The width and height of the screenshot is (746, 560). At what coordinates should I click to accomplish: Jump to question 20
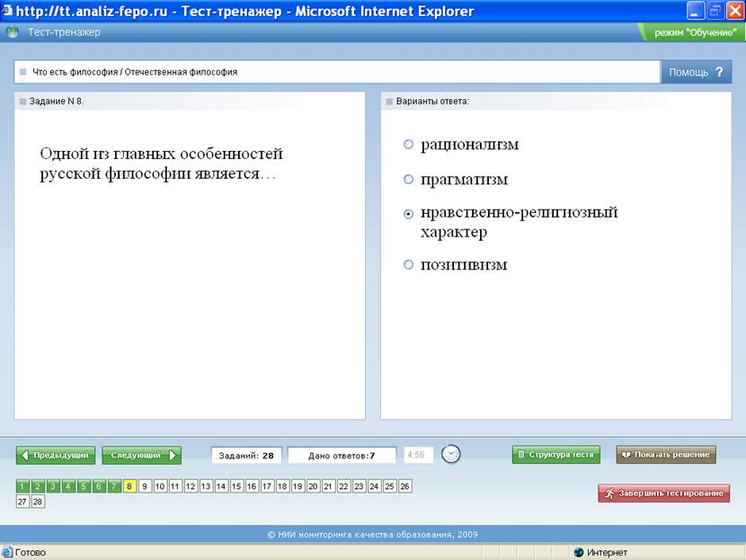tap(313, 486)
